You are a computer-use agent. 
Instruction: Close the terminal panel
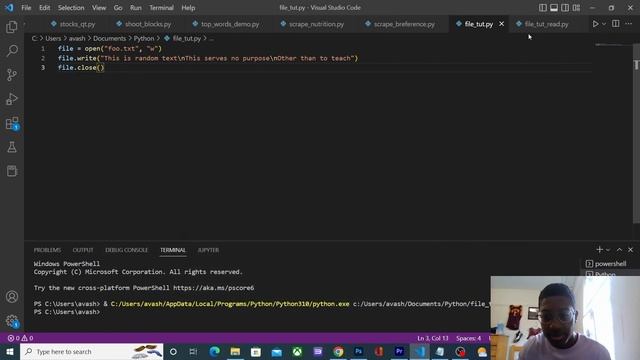coord(631,249)
